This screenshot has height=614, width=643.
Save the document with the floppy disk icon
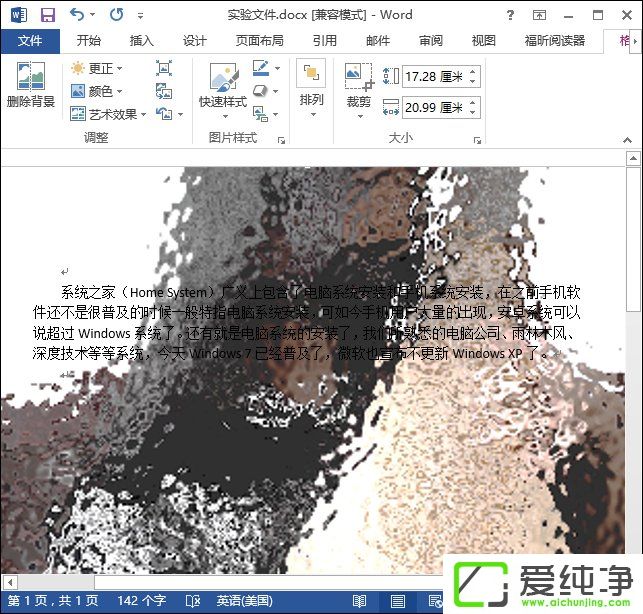click(47, 15)
